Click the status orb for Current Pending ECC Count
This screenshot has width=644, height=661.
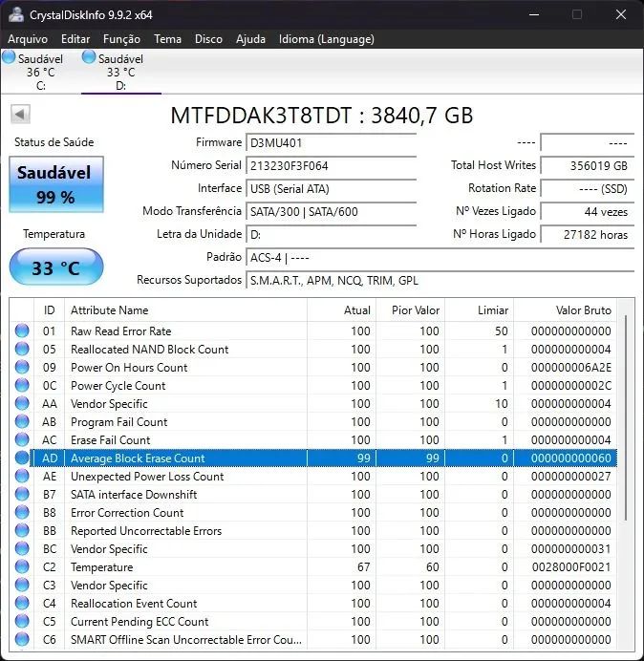pyautogui.click(x=22, y=621)
